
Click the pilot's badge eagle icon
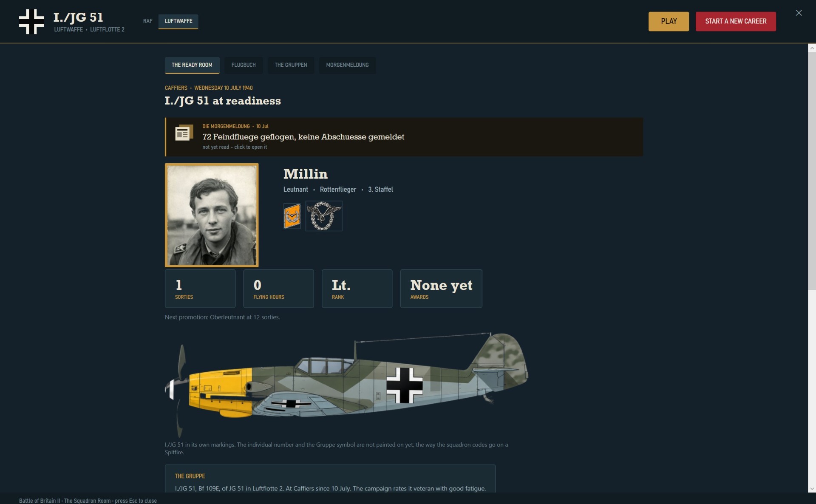coord(324,216)
